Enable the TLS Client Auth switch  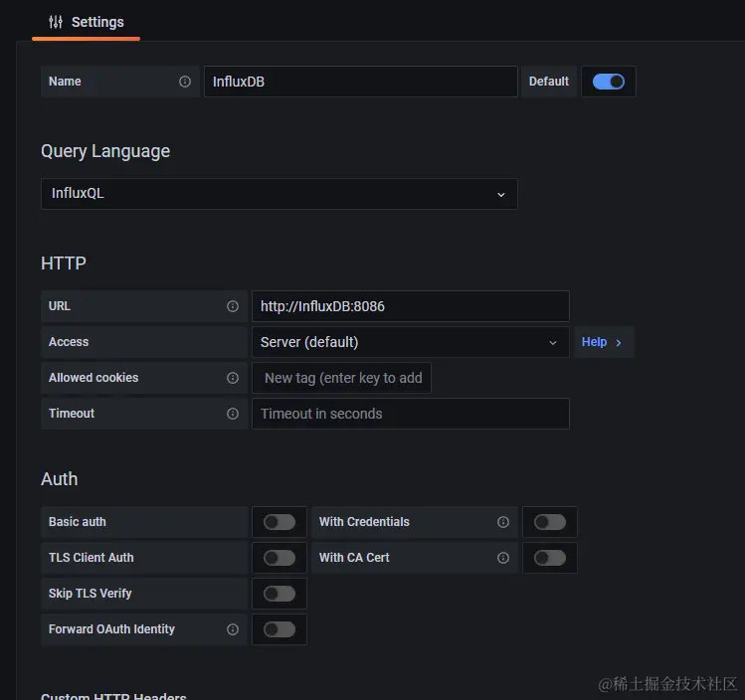coord(279,558)
